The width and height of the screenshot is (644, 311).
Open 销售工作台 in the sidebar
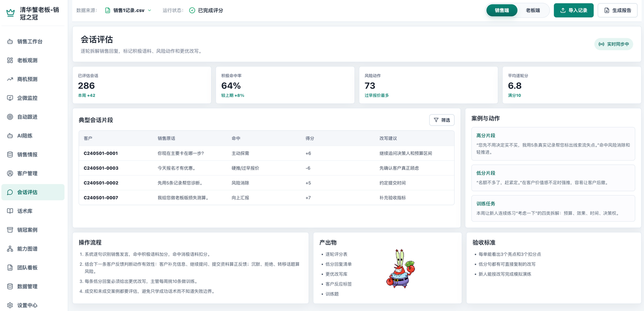click(x=33, y=42)
